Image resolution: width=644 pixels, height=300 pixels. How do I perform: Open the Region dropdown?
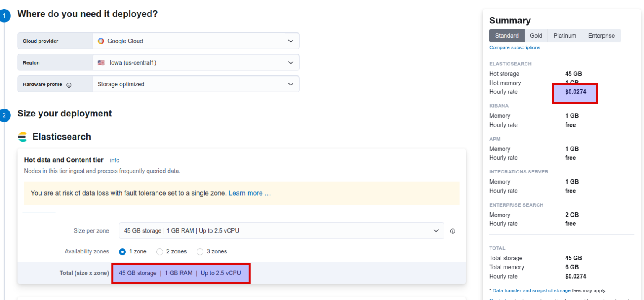coord(291,62)
